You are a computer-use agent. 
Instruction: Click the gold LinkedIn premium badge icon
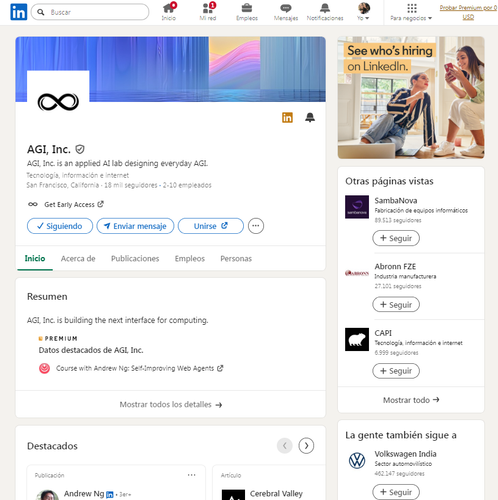point(287,117)
